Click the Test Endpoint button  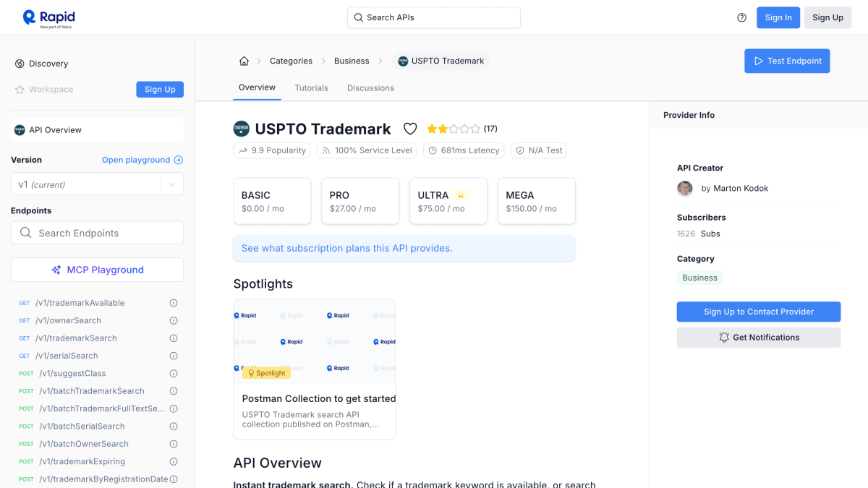[787, 61]
